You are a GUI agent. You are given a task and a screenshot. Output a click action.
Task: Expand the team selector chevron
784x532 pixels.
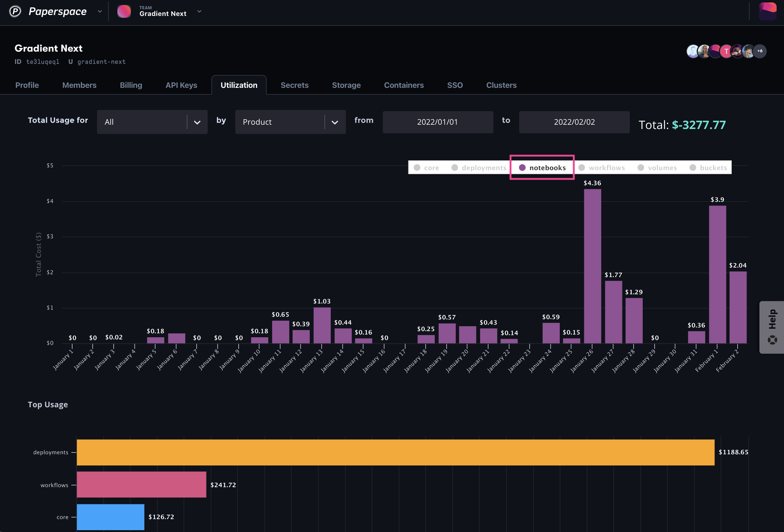(199, 11)
